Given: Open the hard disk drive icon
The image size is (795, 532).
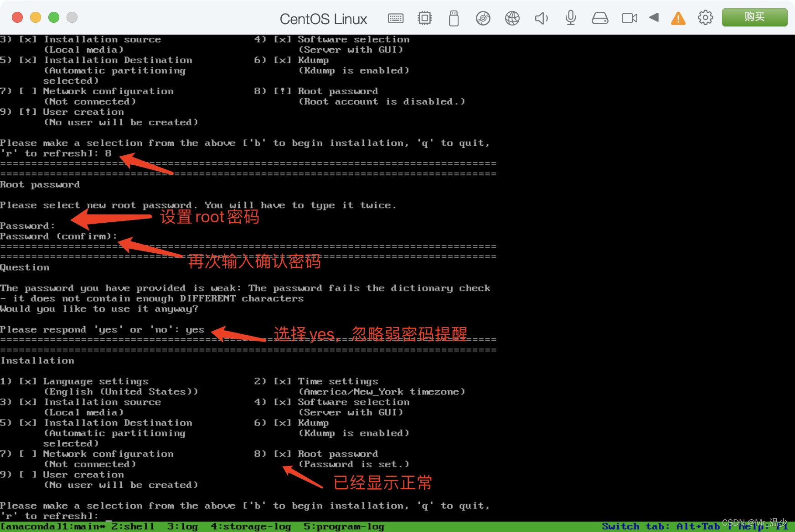Looking at the screenshot, I should [600, 18].
